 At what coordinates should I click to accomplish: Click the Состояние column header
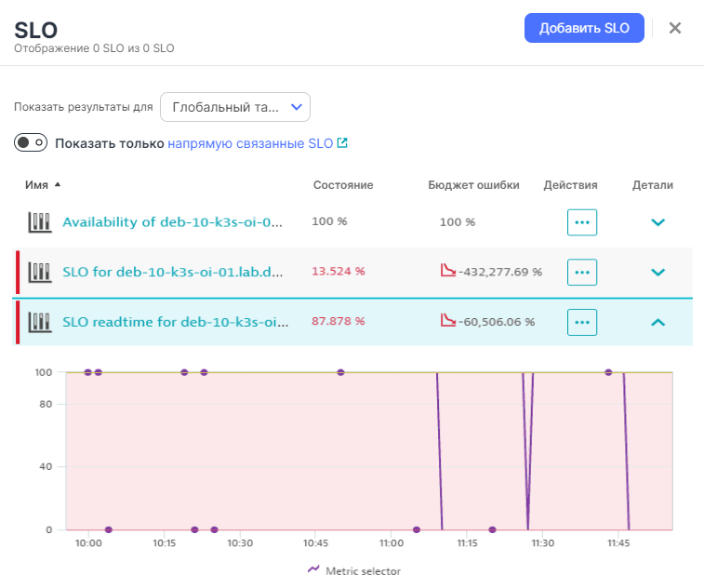coord(342,185)
